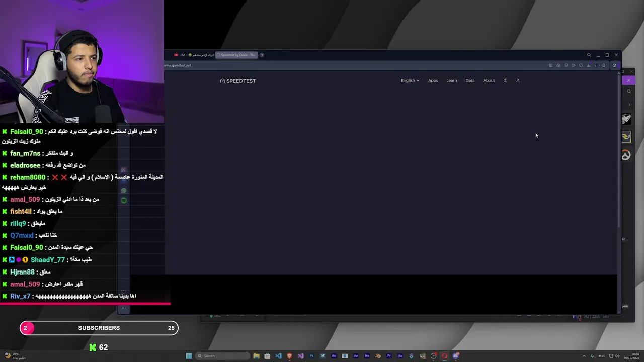
Task: Click the Speedtest logo on the page
Action: coord(238,81)
